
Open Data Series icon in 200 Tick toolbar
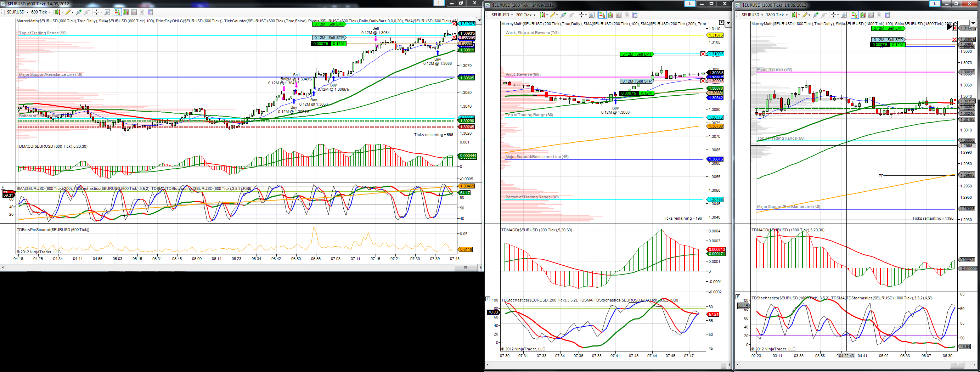click(x=610, y=15)
